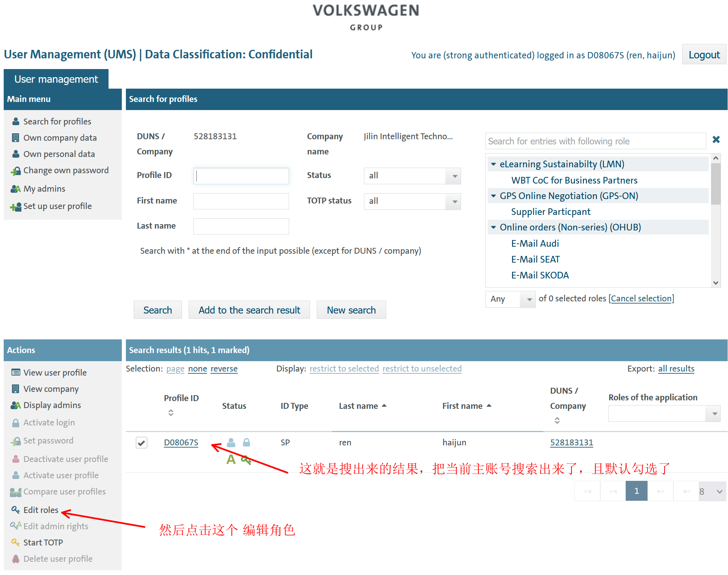Click the green admin A icon in result row

231,460
